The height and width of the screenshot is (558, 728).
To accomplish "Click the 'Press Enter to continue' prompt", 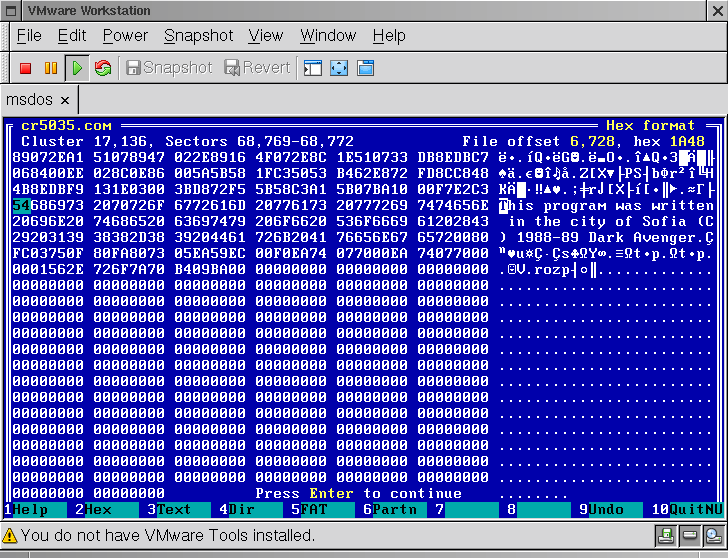I will (358, 493).
